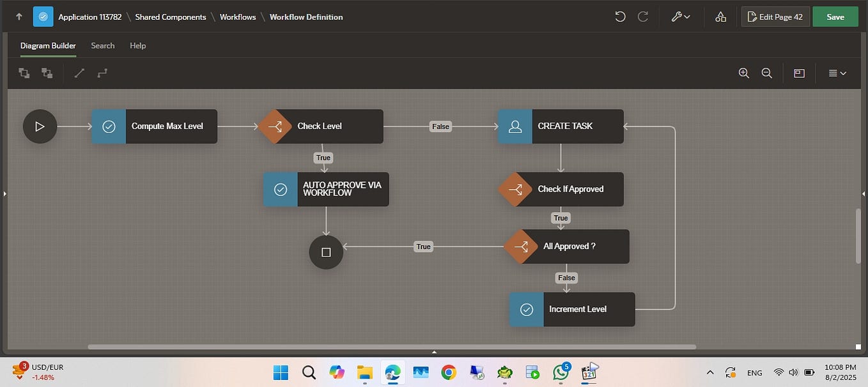The height and width of the screenshot is (387, 868).
Task: Click the hierarchy icon near Edit Page
Action: [x=720, y=17]
